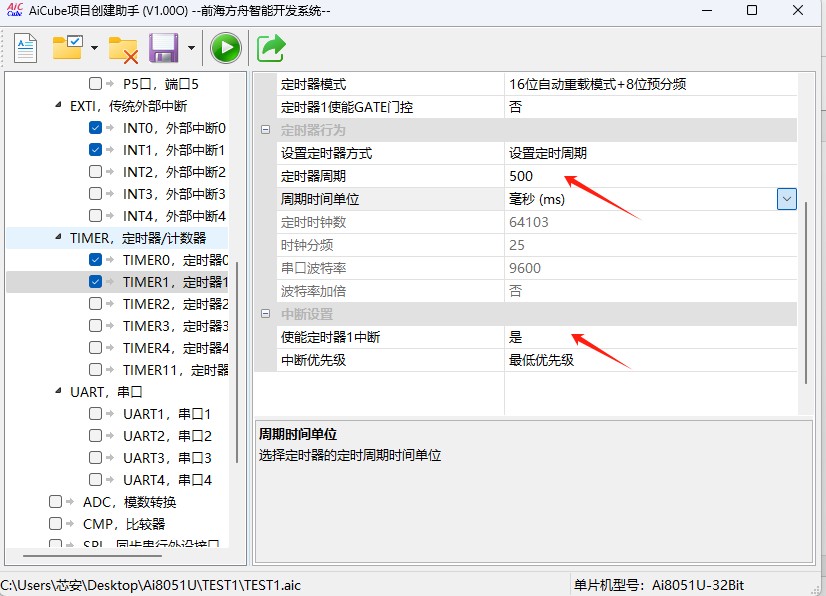Click the 周期时间单位 value 毫秒 (ms)

640,199
